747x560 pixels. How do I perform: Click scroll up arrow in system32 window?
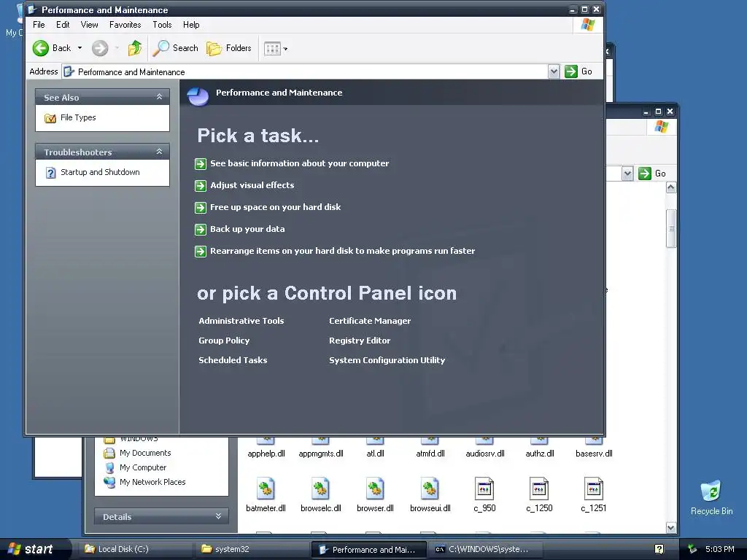point(671,187)
